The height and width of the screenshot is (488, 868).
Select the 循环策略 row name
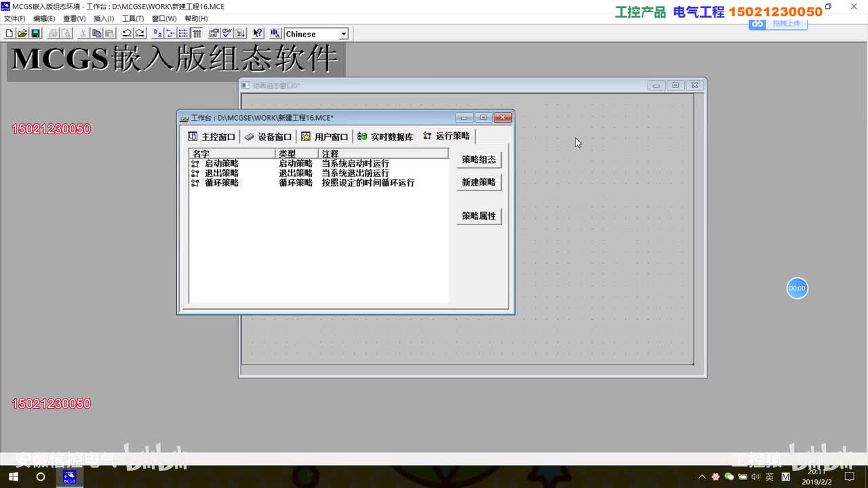(222, 182)
